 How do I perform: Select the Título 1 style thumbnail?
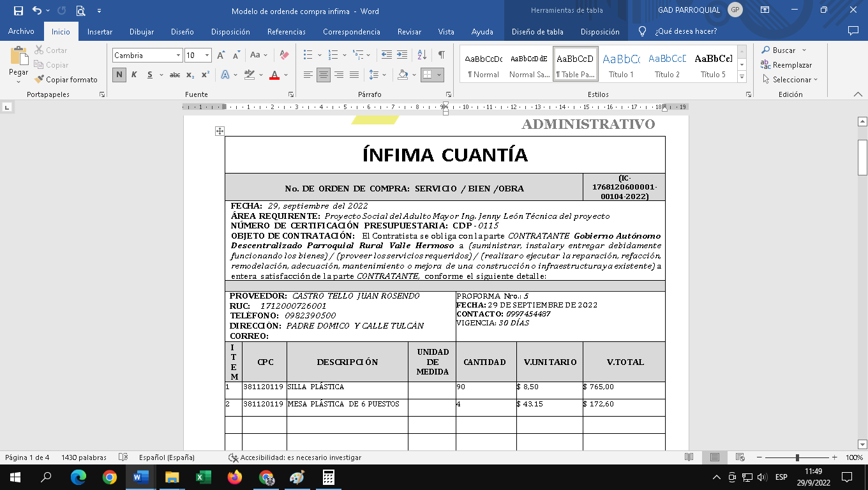click(621, 63)
